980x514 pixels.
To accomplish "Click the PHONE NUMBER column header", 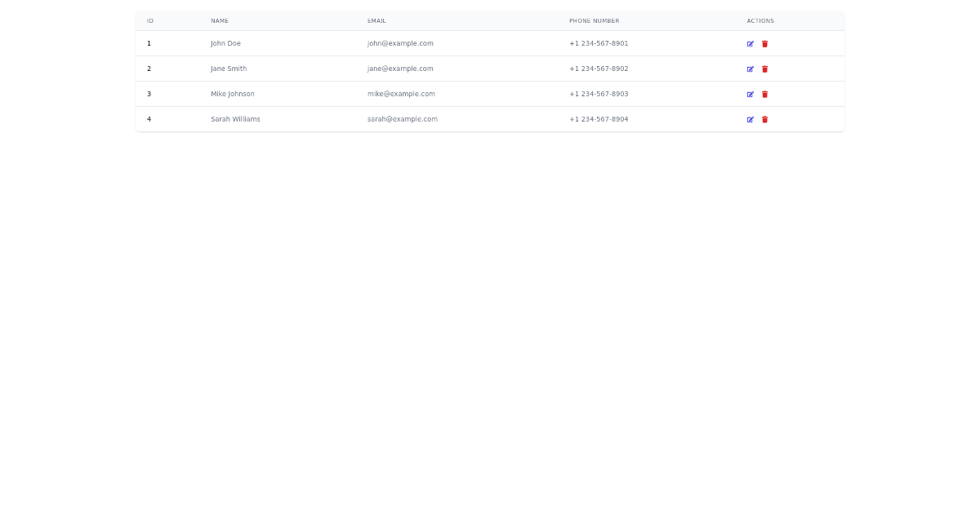I will (594, 20).
